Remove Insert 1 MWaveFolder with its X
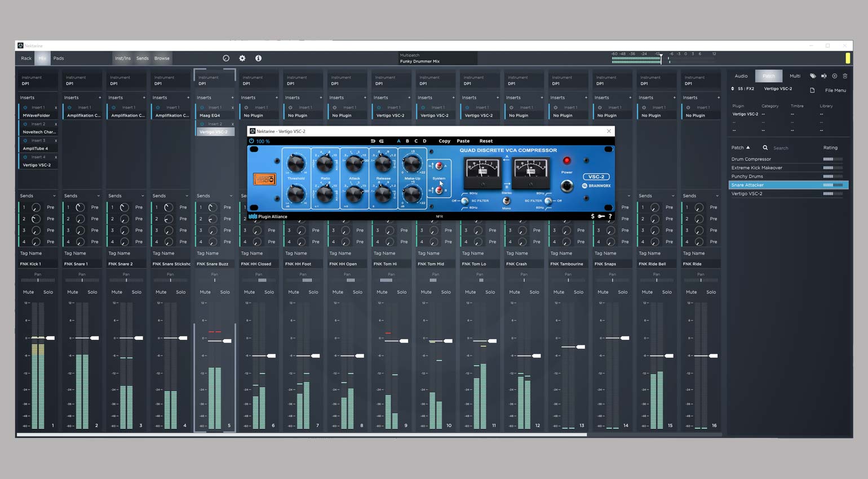Screen dimensions: 868x479 click(56, 107)
